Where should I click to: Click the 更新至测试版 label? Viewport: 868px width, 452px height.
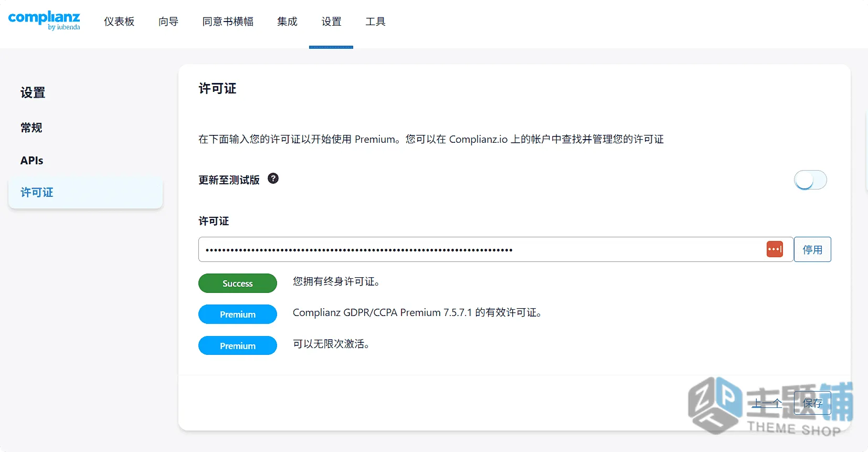coord(229,180)
